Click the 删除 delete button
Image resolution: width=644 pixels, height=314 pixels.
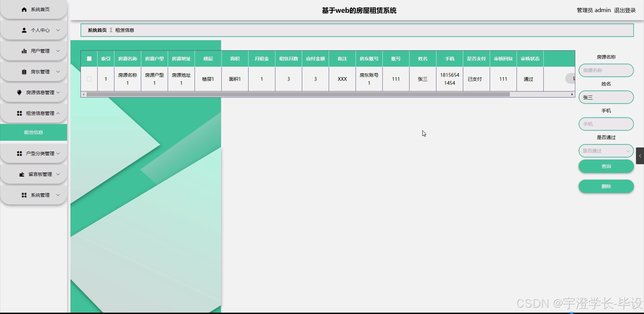[x=606, y=186]
